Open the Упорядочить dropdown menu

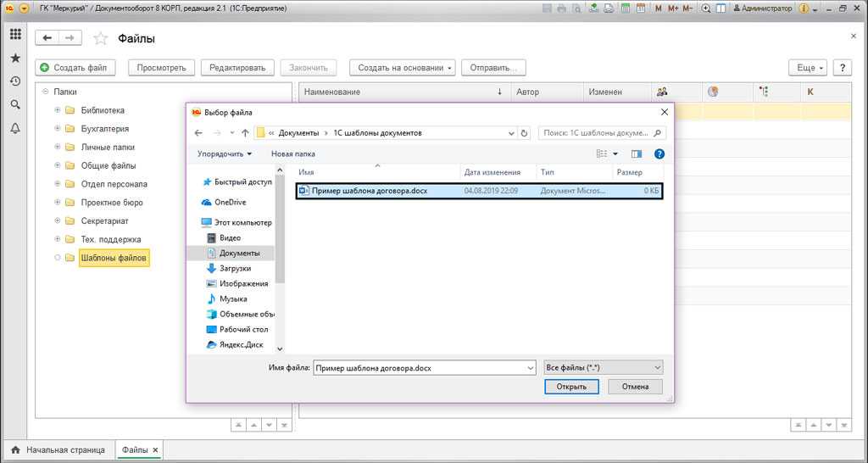coord(225,153)
